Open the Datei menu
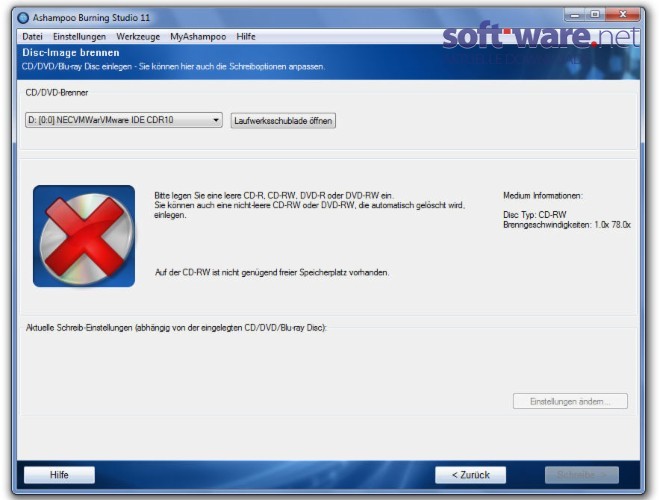 coord(32,37)
